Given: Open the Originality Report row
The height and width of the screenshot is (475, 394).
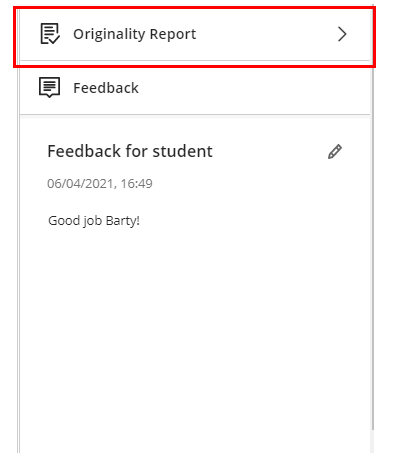Looking at the screenshot, I should tap(195, 34).
